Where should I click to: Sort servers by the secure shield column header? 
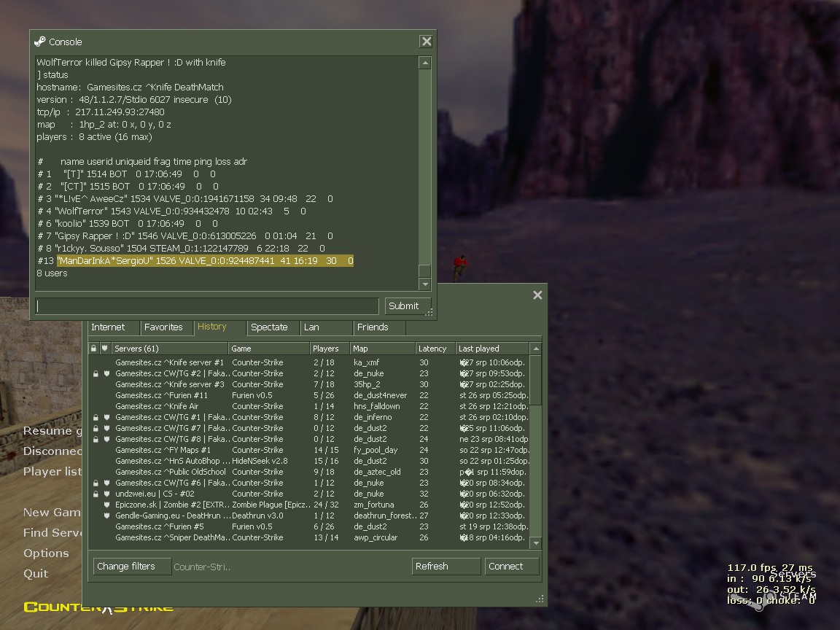[105, 349]
